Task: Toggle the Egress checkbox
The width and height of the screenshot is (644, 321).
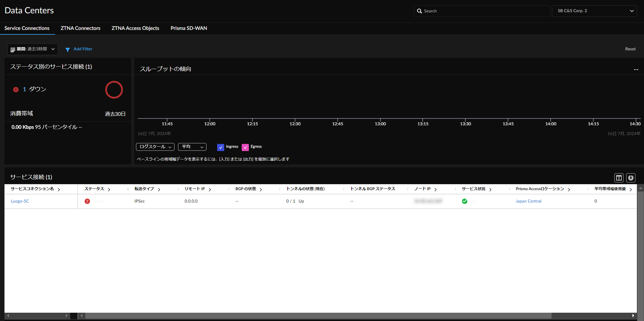Action: [x=245, y=147]
